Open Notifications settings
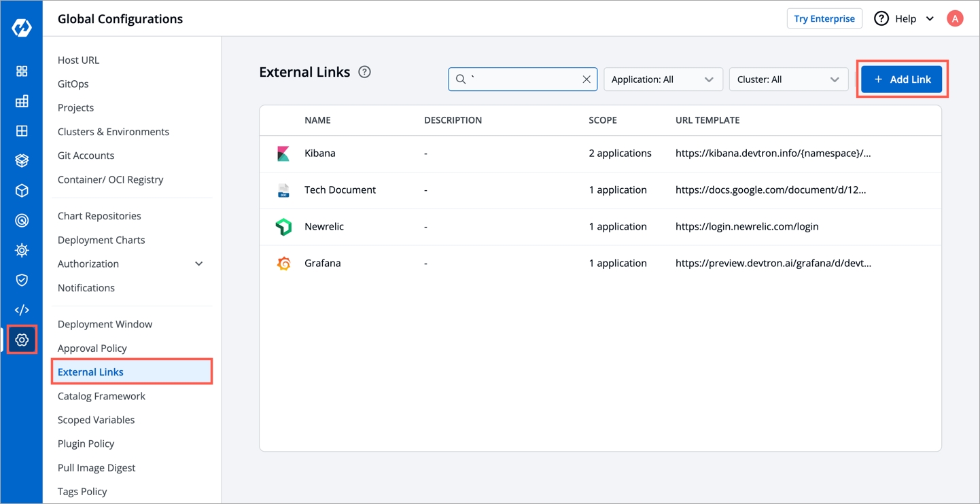This screenshot has height=504, width=980. point(86,288)
